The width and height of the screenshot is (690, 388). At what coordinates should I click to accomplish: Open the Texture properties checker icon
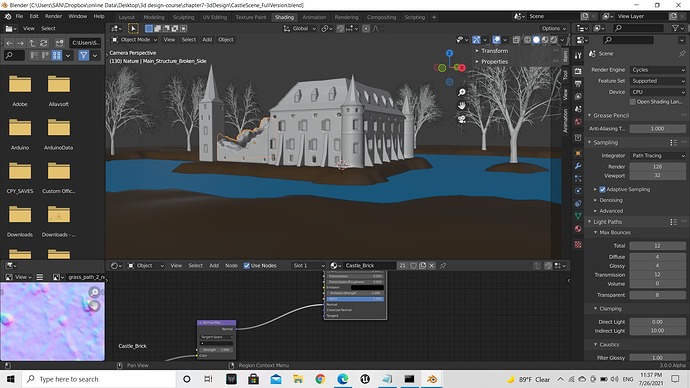pyautogui.click(x=578, y=245)
